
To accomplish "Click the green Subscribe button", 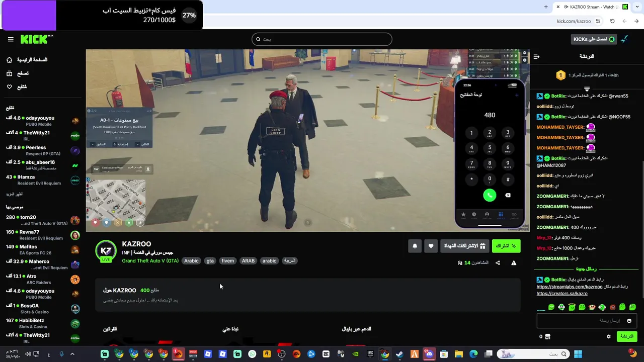I will point(506,246).
